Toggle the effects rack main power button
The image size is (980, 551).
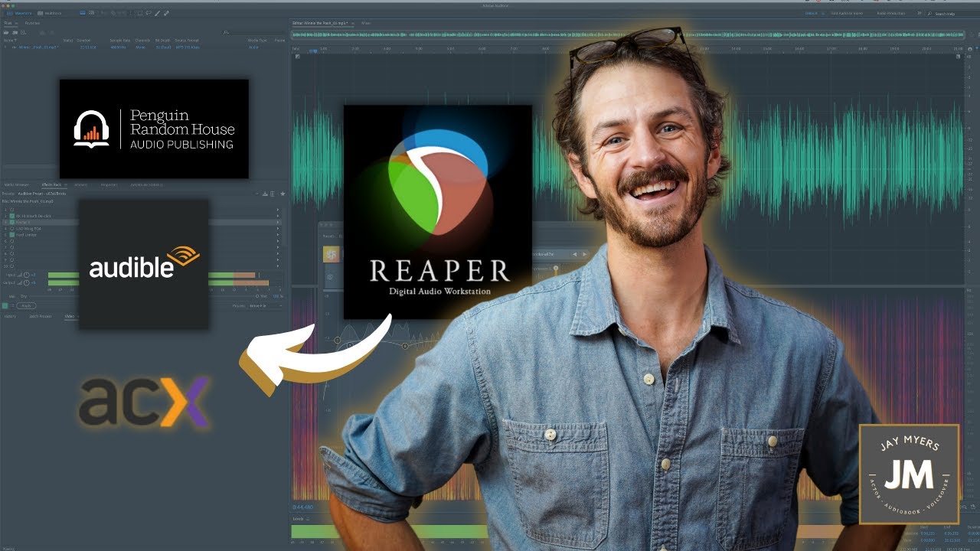(x=5, y=305)
